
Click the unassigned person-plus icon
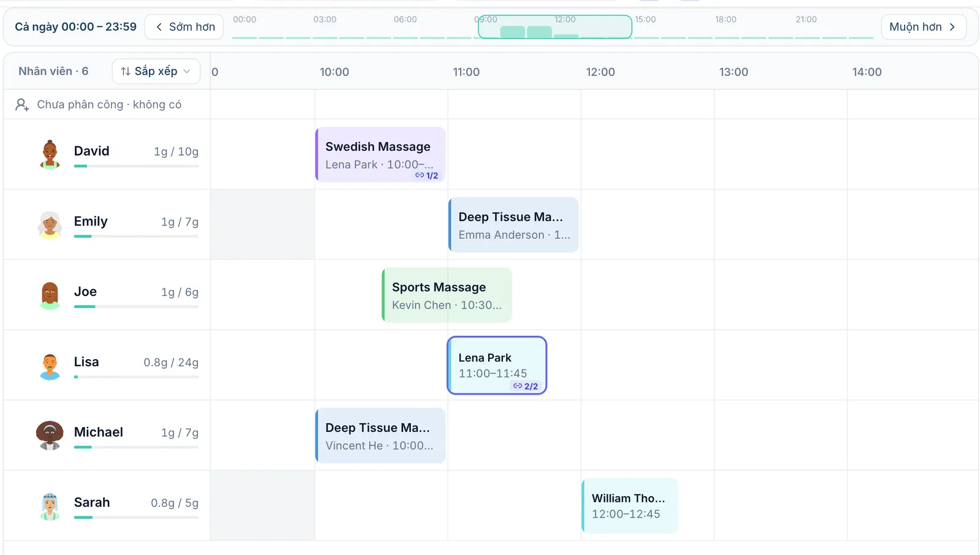pyautogui.click(x=22, y=105)
